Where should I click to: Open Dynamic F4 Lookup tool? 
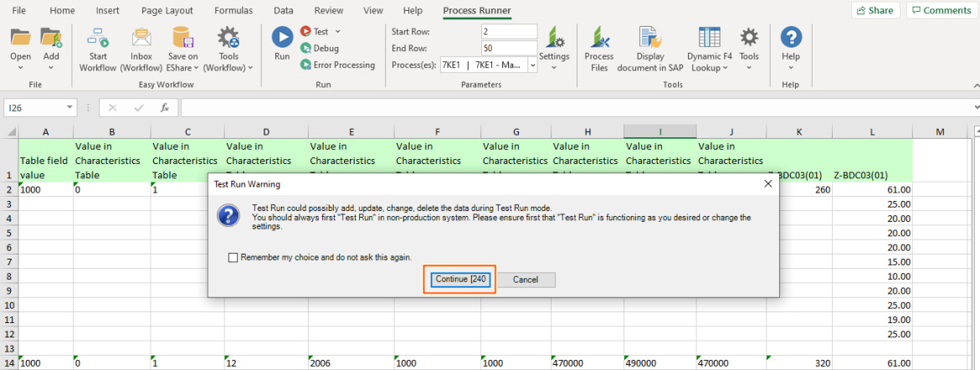[x=710, y=38]
